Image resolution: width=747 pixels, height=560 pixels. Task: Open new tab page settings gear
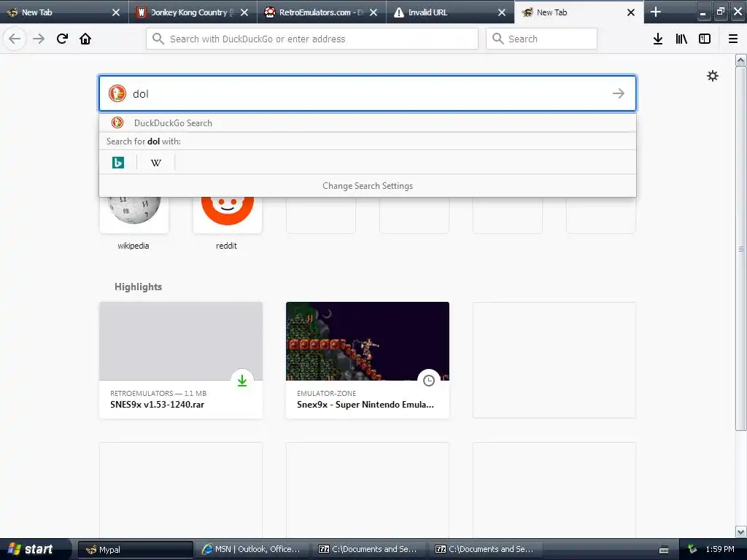712,76
